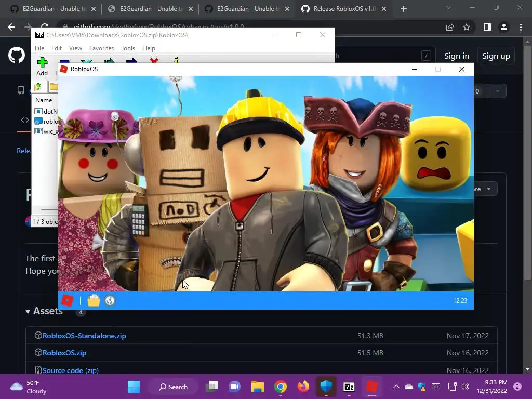Download RobloxOS-Standalone.zip asset

[84, 336]
